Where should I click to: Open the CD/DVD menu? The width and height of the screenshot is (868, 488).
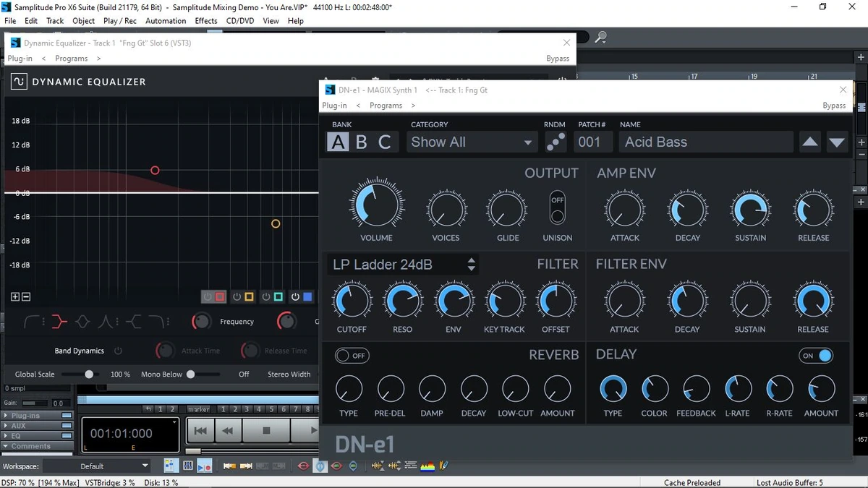240,21
